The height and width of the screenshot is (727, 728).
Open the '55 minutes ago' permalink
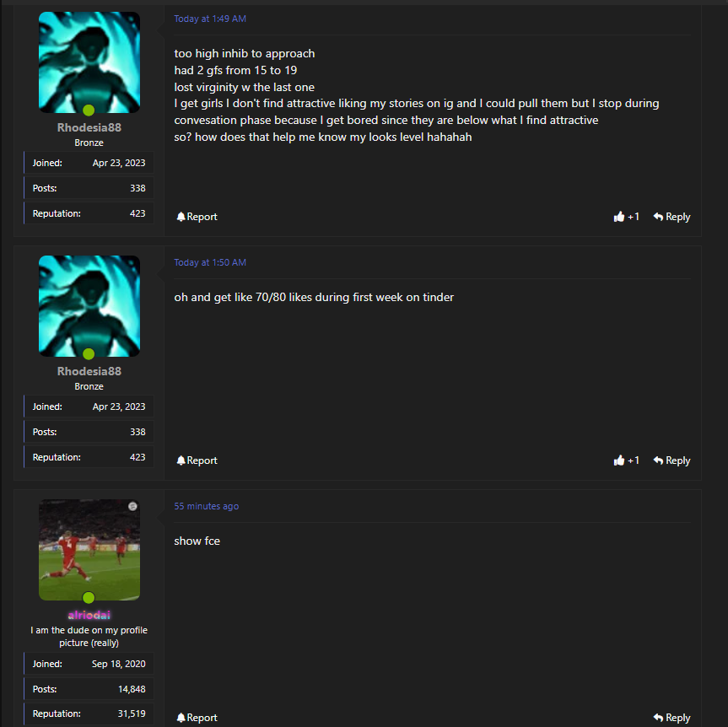206,506
